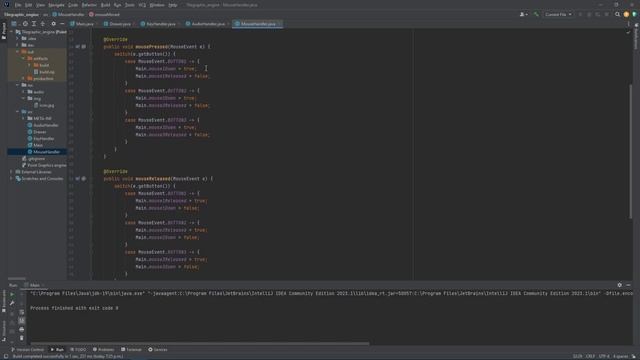Viewport: 640px width, 360px height.
Task: Collapse the project root folder node
Action: [x=12, y=32]
